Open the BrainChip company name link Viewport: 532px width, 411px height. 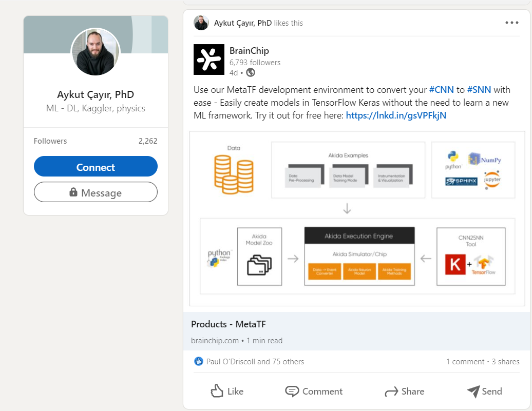coord(249,51)
